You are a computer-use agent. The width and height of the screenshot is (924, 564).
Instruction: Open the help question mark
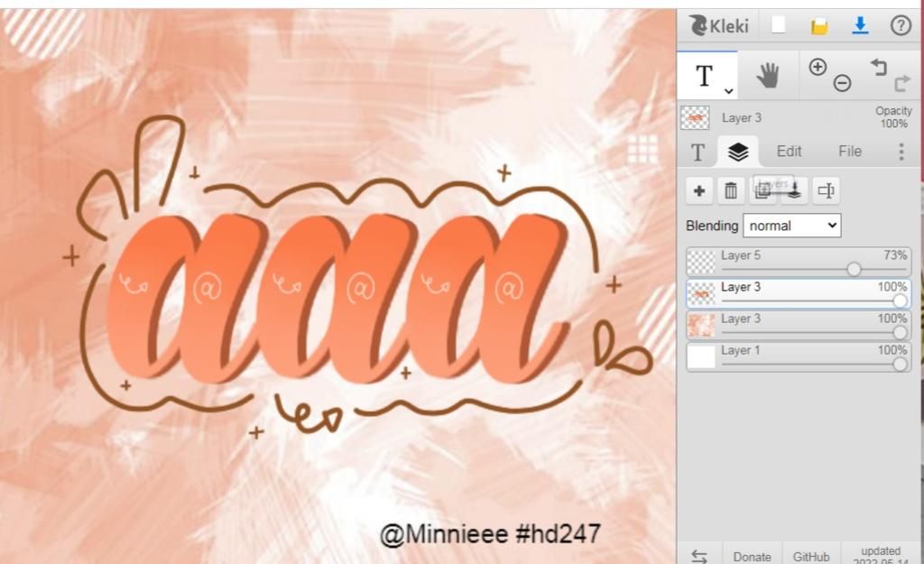[x=901, y=25]
